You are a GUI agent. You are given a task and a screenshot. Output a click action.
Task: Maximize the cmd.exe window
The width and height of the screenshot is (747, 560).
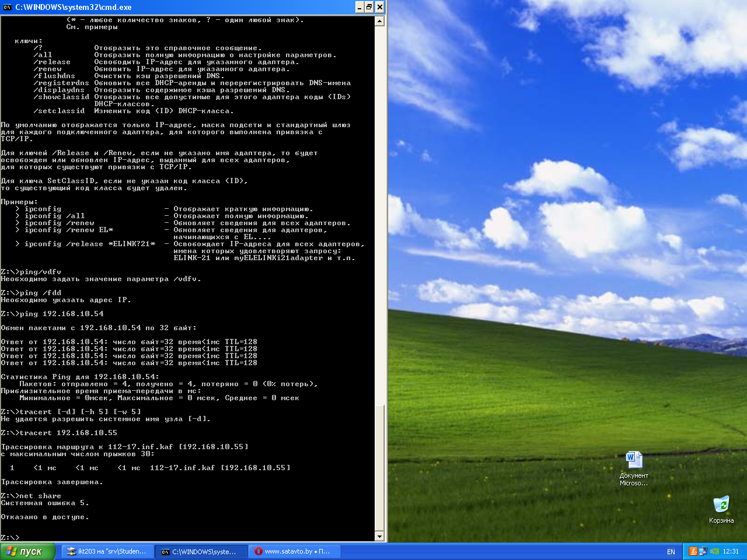[369, 7]
